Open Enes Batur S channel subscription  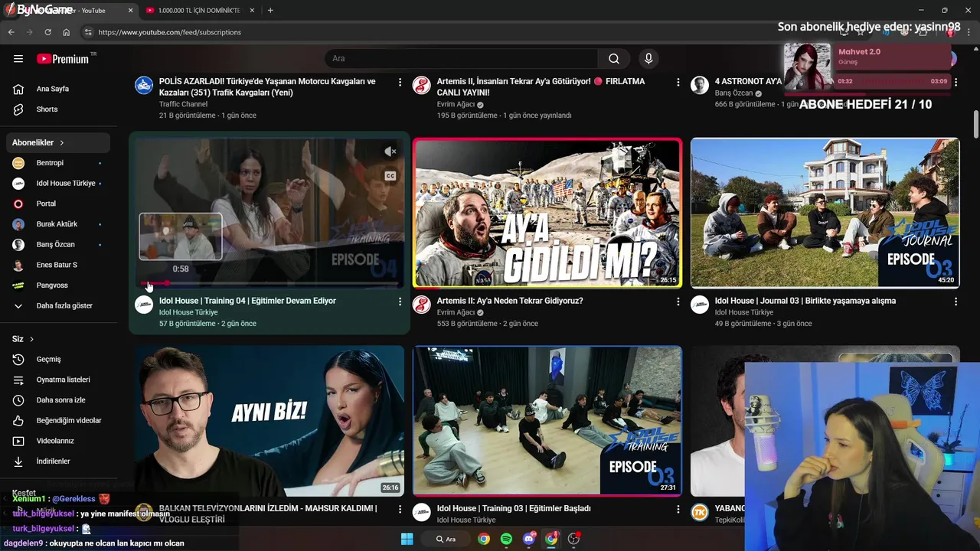click(x=58, y=265)
